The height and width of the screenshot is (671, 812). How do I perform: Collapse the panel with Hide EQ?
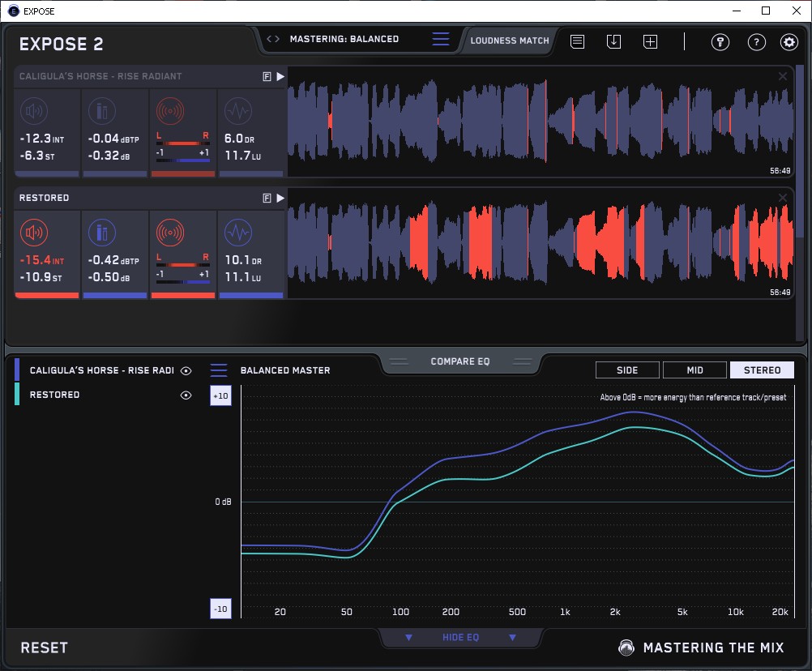(x=460, y=637)
